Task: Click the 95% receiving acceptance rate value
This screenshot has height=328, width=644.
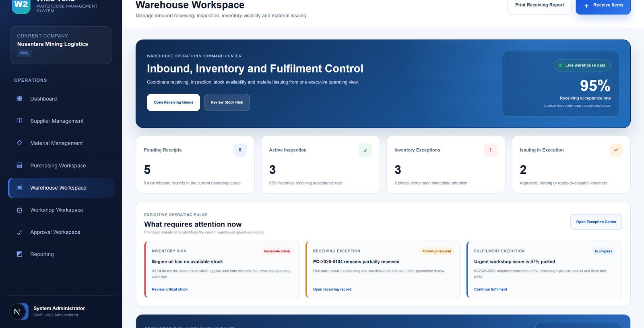Action: click(x=595, y=85)
